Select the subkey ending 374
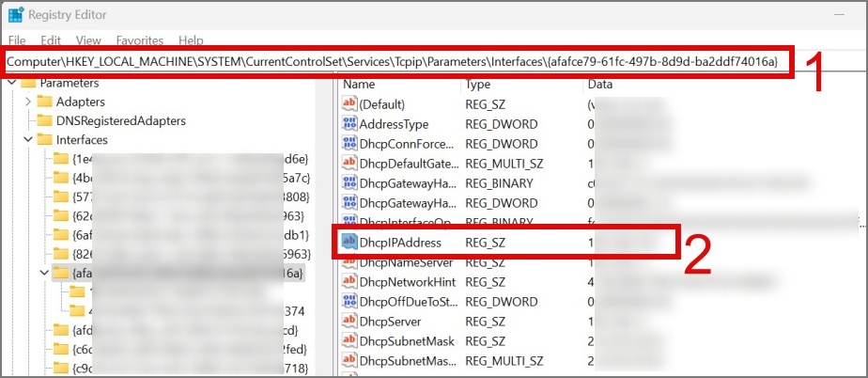The width and height of the screenshot is (868, 378). (x=196, y=310)
